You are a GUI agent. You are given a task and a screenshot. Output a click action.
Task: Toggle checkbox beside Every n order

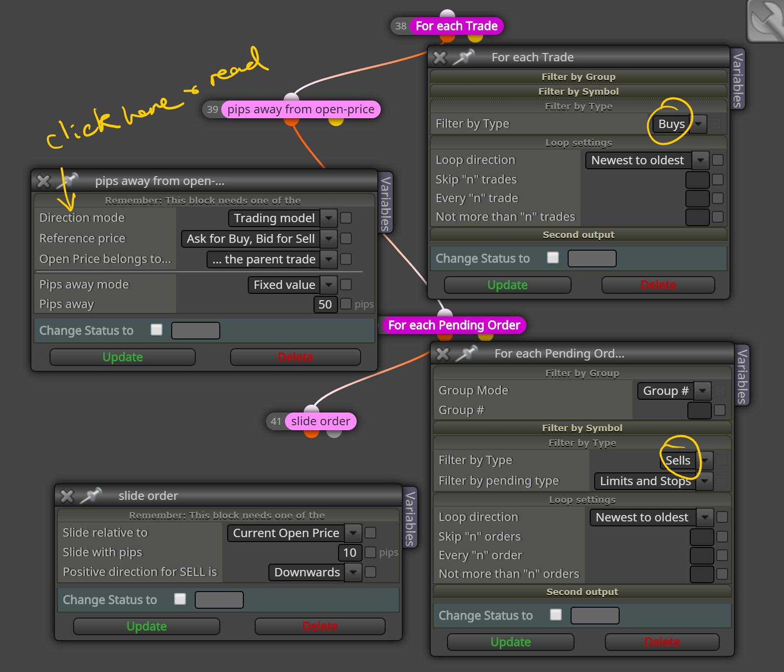click(722, 555)
